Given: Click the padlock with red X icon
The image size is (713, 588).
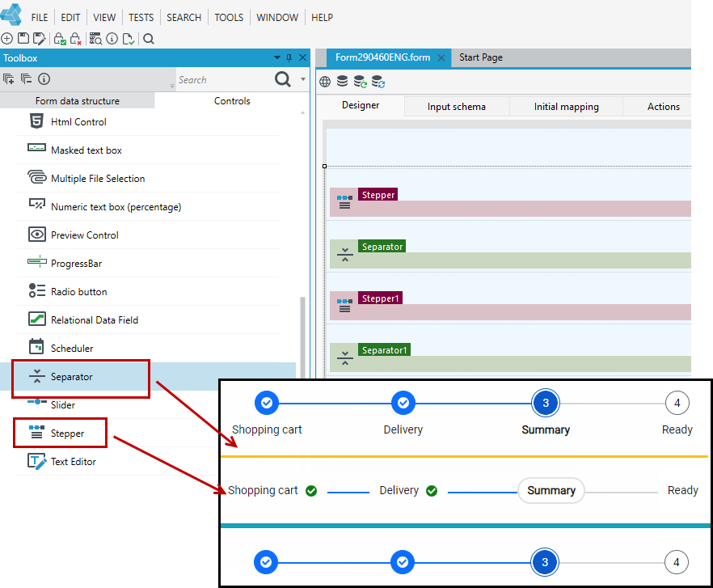Looking at the screenshot, I should pos(76,39).
